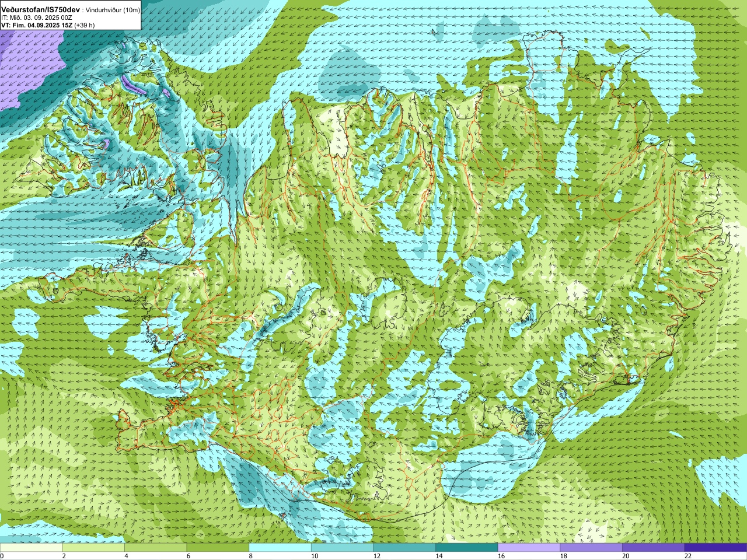747x560 pixels.
Task: Click the "Vindurhviður (10m)" label
Action: click(112, 10)
